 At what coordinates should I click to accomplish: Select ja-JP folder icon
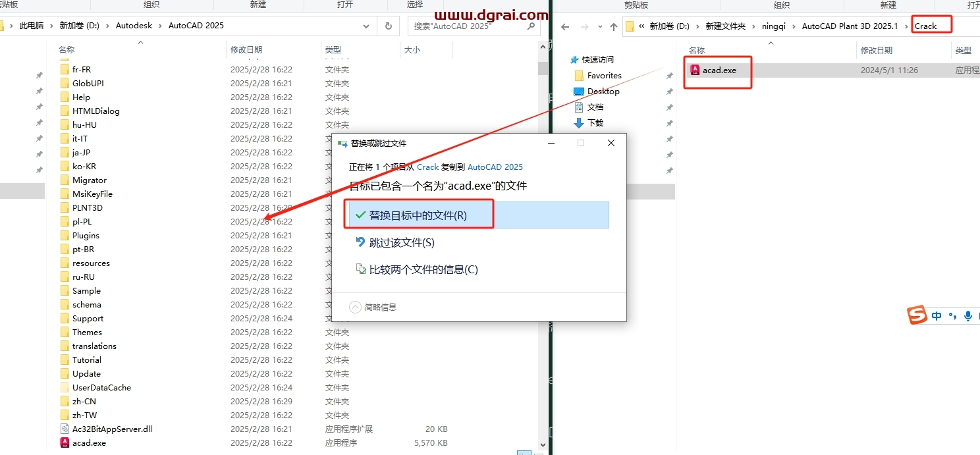coord(65,152)
